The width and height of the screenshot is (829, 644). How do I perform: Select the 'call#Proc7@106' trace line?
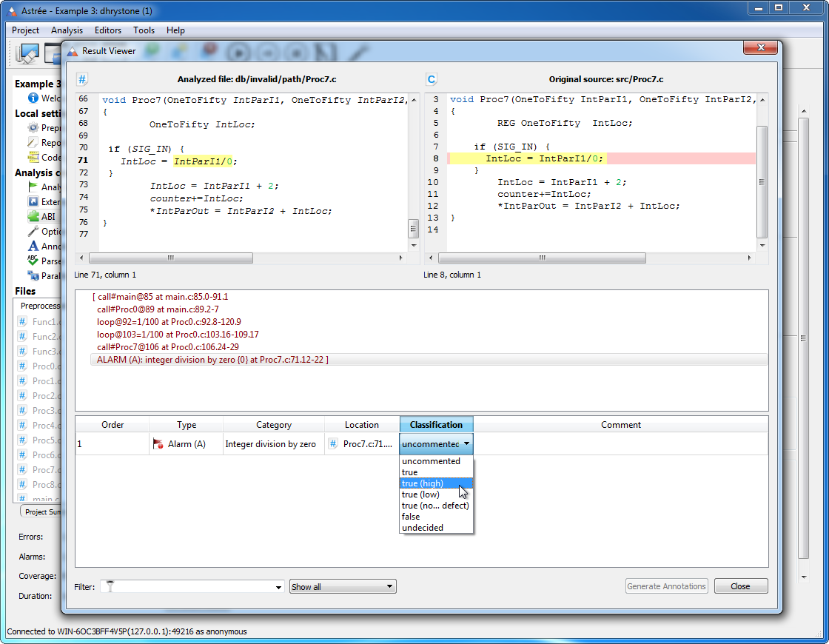point(167,347)
